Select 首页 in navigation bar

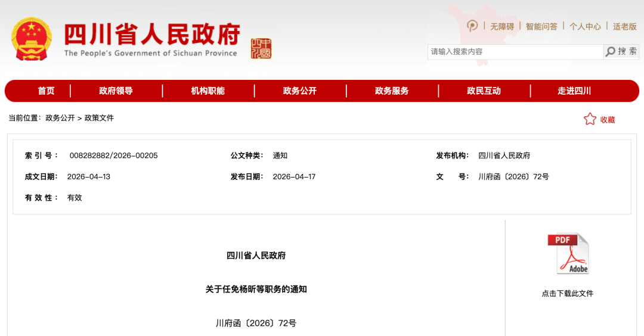[46, 91]
